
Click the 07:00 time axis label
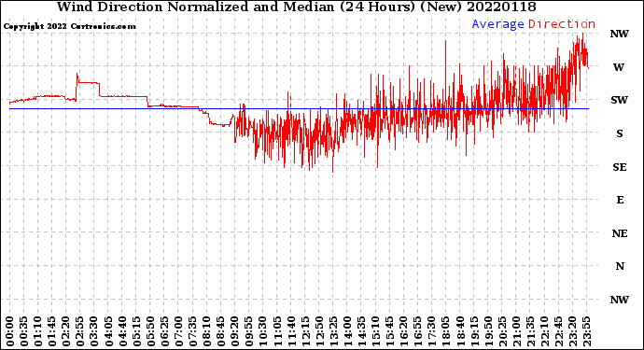coord(178,331)
